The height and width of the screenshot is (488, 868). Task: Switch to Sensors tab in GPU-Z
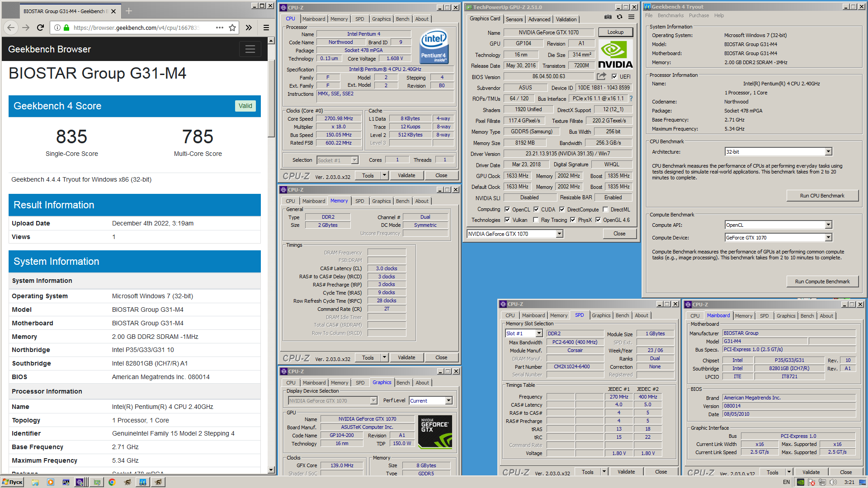point(514,19)
